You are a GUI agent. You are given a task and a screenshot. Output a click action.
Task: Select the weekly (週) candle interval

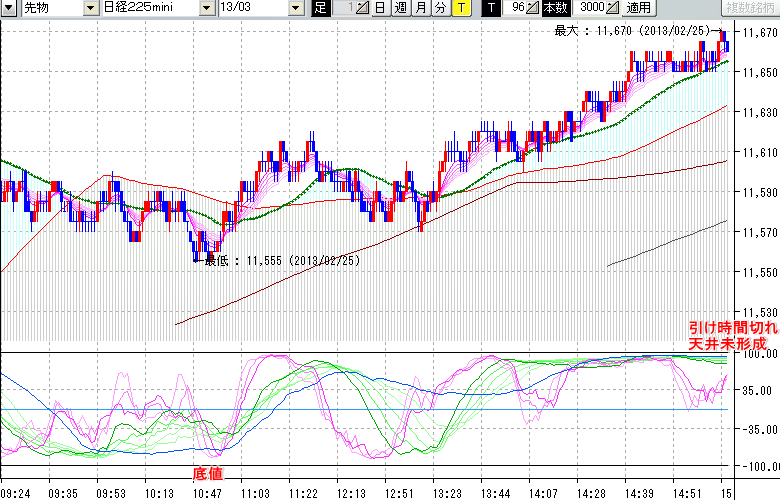click(x=400, y=8)
